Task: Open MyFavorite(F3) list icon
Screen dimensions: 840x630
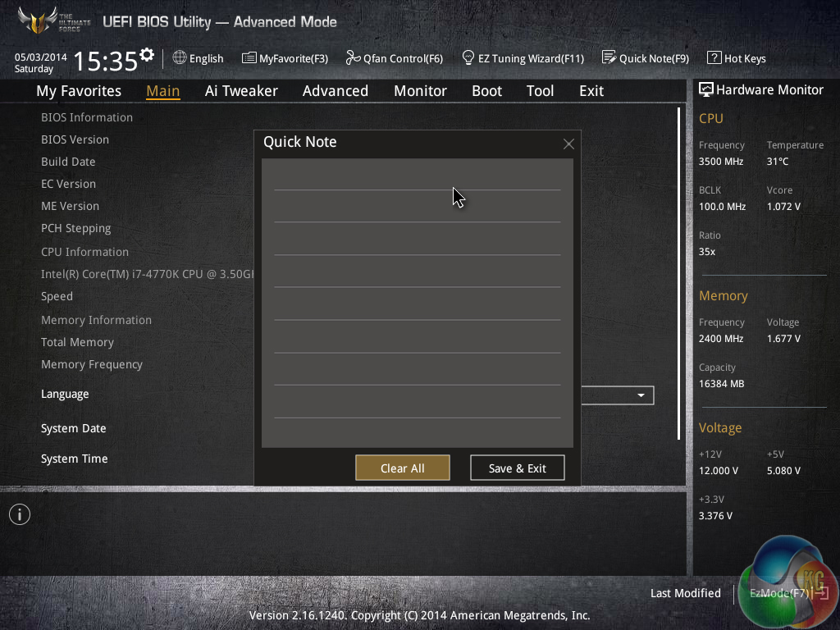Action: [x=249, y=58]
